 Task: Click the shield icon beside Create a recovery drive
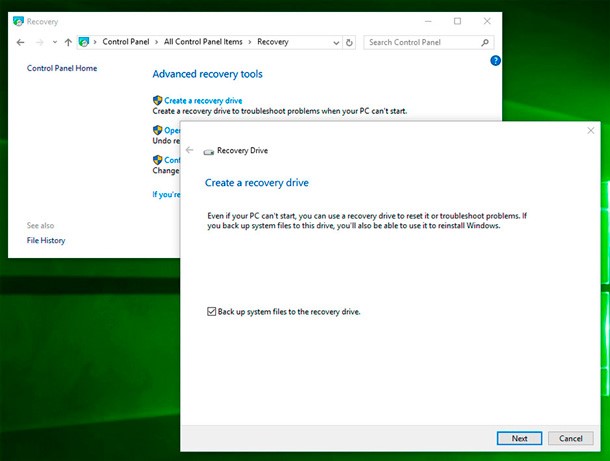click(x=157, y=101)
